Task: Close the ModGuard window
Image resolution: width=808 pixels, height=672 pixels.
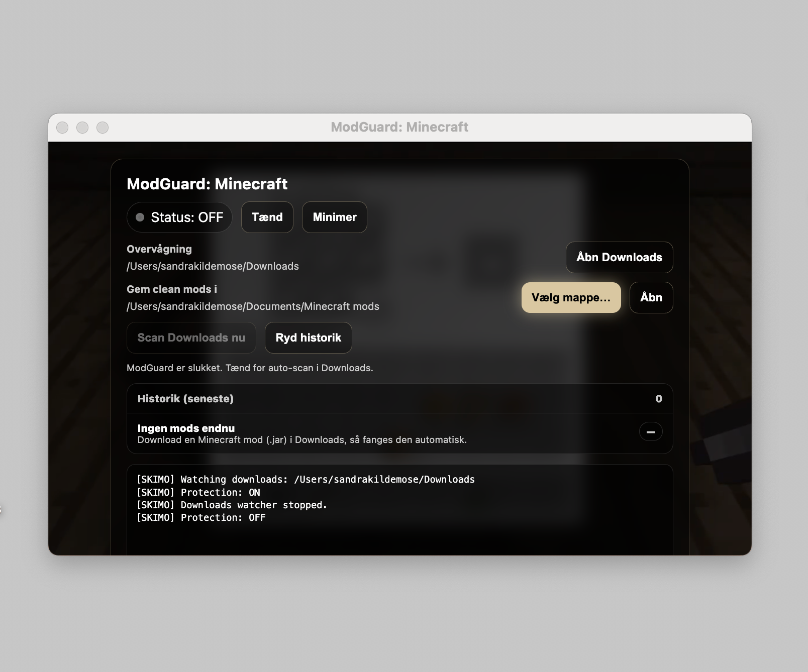Action: [62, 128]
